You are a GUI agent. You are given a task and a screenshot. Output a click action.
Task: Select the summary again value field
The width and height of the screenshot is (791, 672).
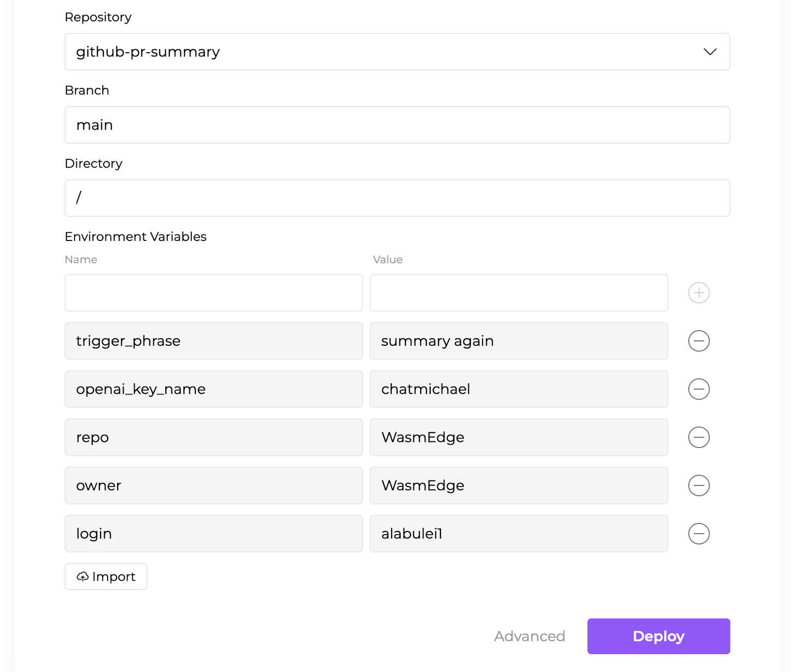tap(519, 341)
